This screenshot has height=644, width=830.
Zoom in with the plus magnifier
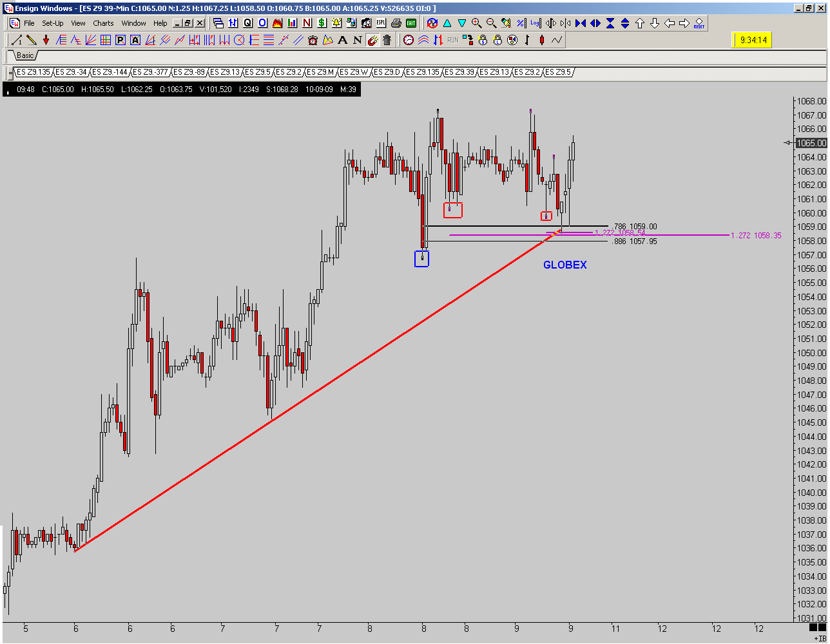(477, 23)
